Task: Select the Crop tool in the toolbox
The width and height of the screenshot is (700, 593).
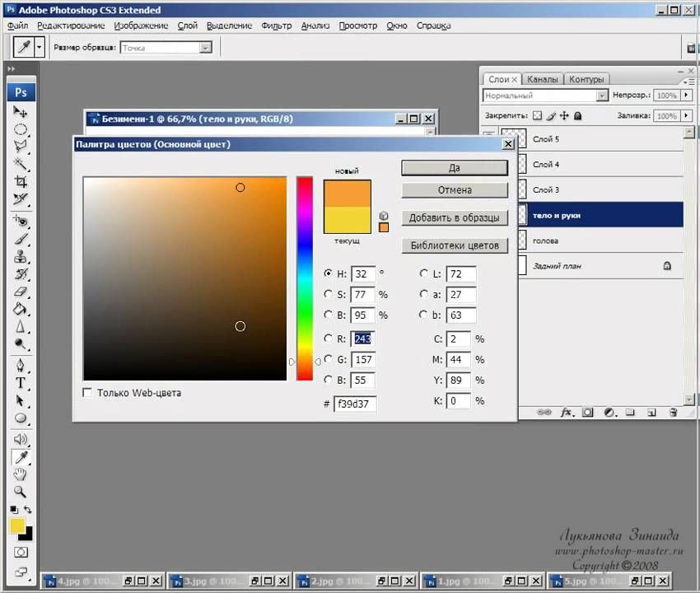Action: click(x=21, y=182)
